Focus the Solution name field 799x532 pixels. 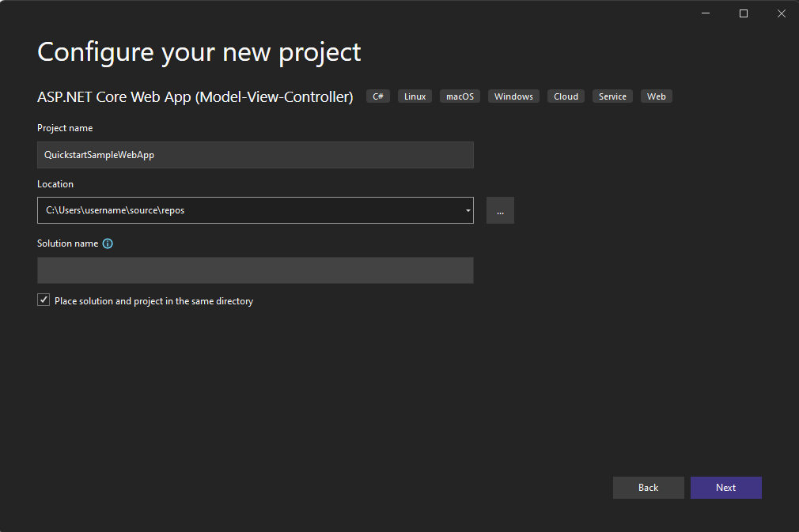[255, 270]
